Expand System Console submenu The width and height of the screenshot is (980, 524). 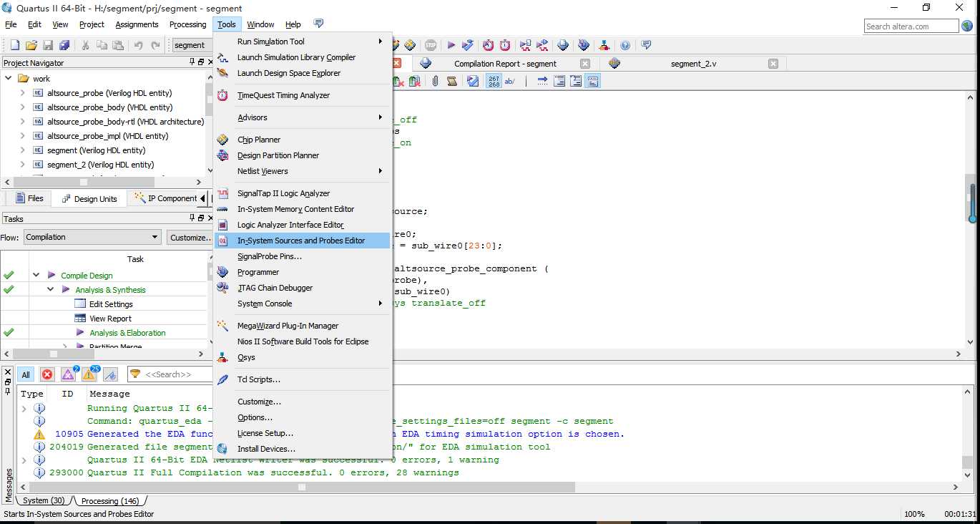pos(303,304)
